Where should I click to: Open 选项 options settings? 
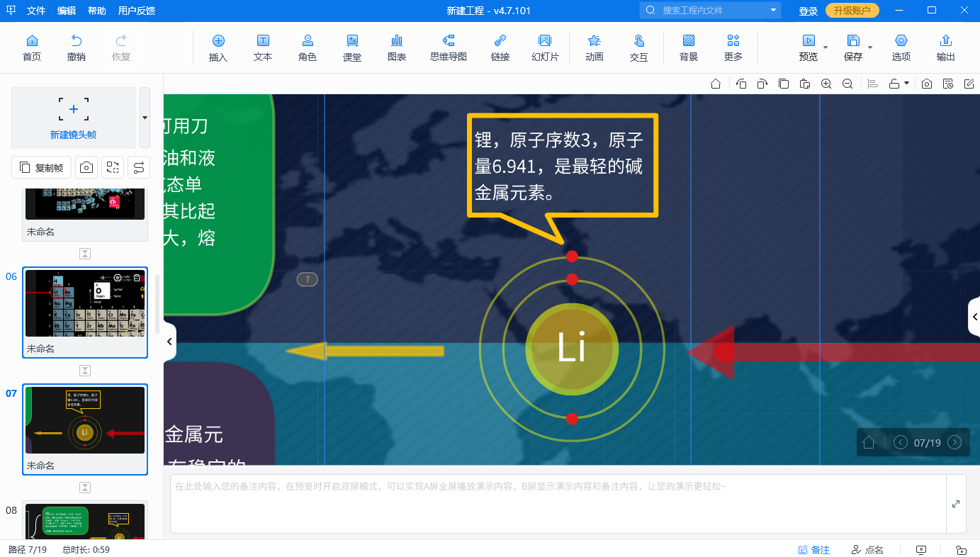[x=901, y=47]
